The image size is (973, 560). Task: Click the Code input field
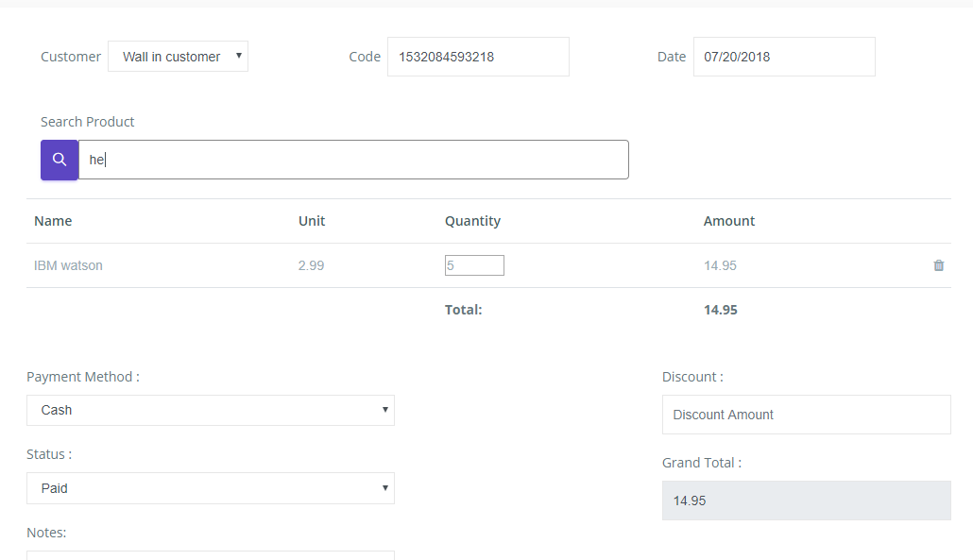click(x=478, y=57)
